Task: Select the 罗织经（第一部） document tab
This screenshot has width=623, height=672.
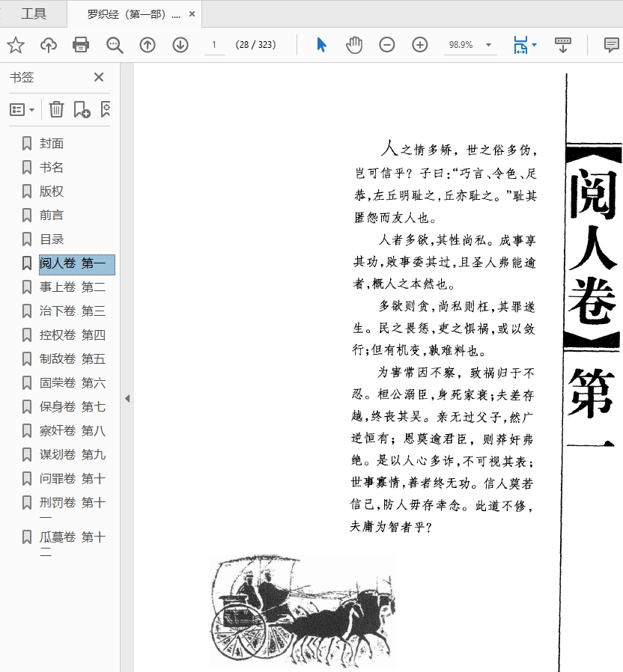Action: (x=133, y=14)
